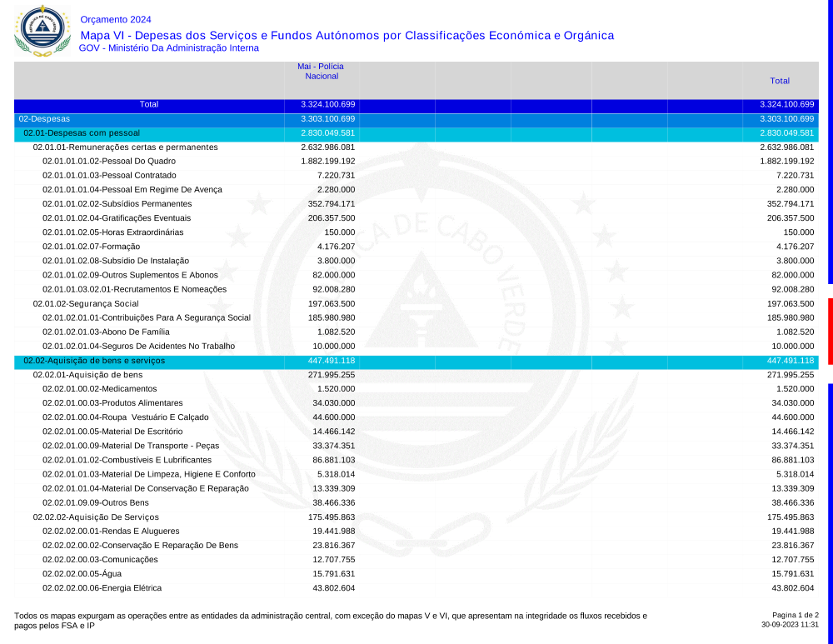The width and height of the screenshot is (833, 644).
Task: Select the '02-Despesas' row label
Action: tap(44, 119)
